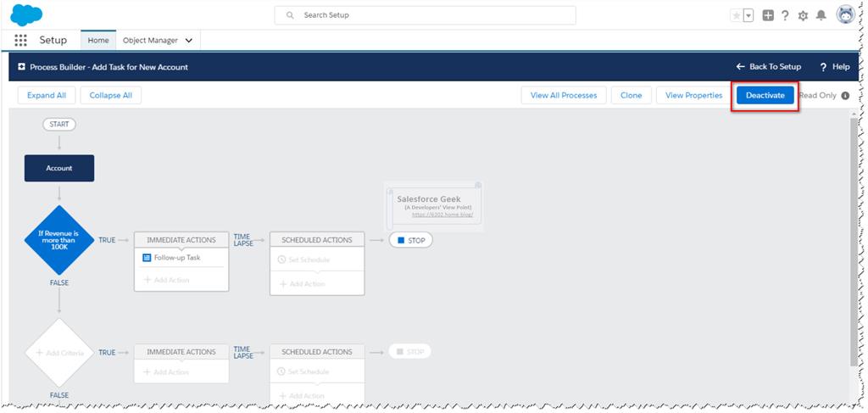Click the first STOP node
The height and width of the screenshot is (413, 868).
[x=411, y=240]
